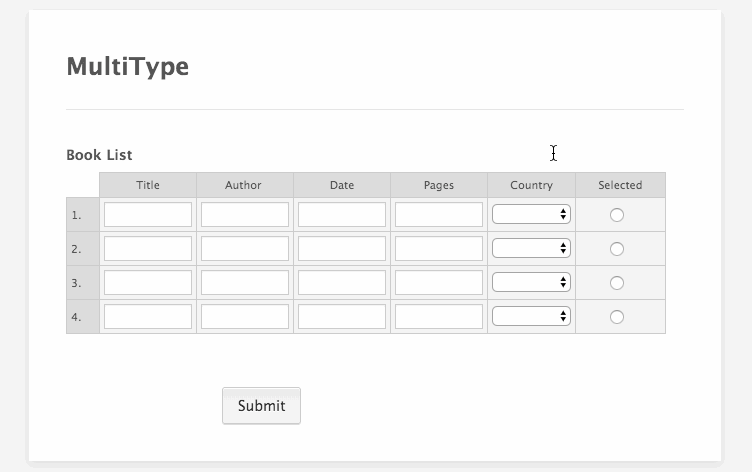Focus the Title field in row 4
752x472 pixels.
click(148, 317)
